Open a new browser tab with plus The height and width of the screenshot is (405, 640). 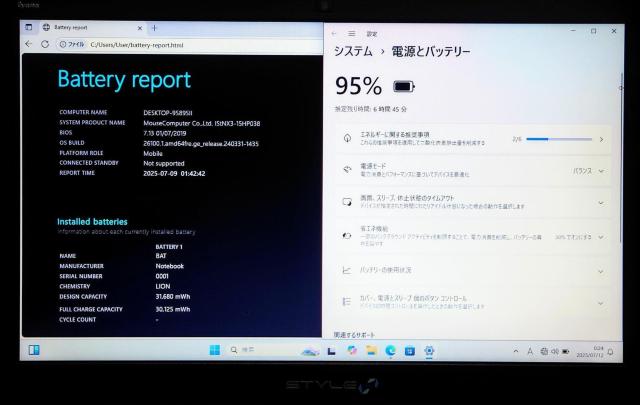coord(154,28)
